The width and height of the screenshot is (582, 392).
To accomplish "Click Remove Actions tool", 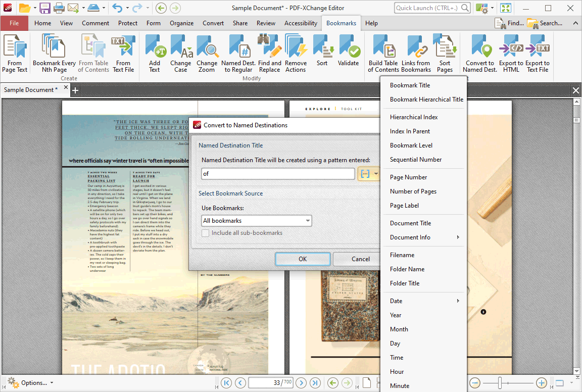I will point(296,54).
